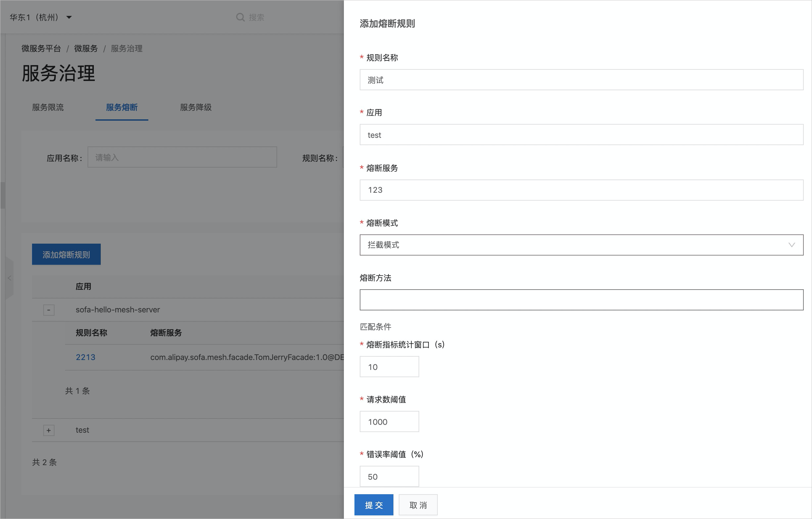This screenshot has width=812, height=519.
Task: Submit the form with 提交
Action: click(x=374, y=505)
